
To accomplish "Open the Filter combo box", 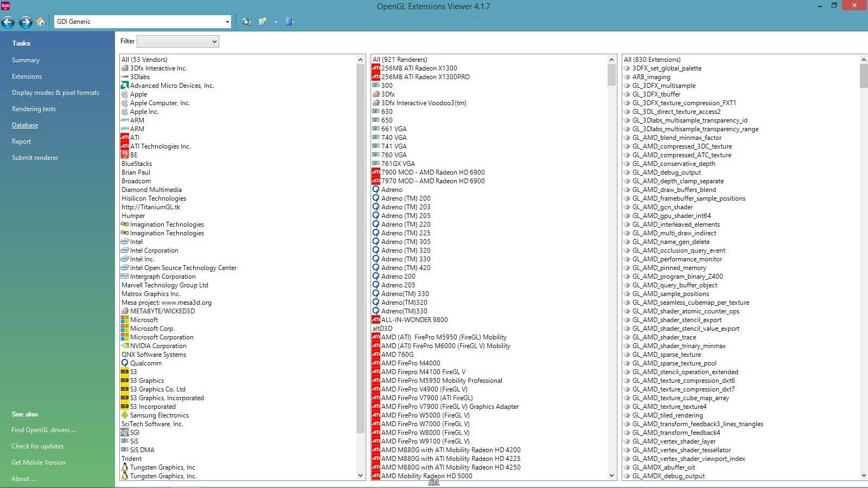I will click(178, 41).
